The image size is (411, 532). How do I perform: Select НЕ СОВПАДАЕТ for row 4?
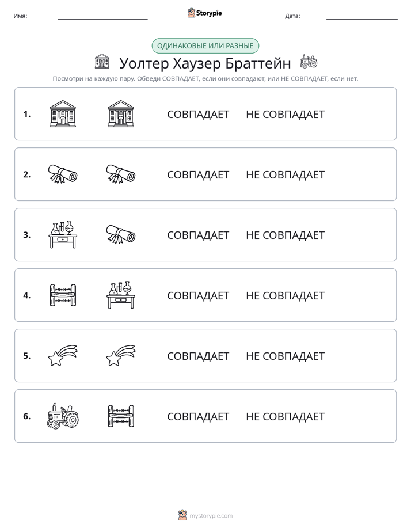coord(285,295)
